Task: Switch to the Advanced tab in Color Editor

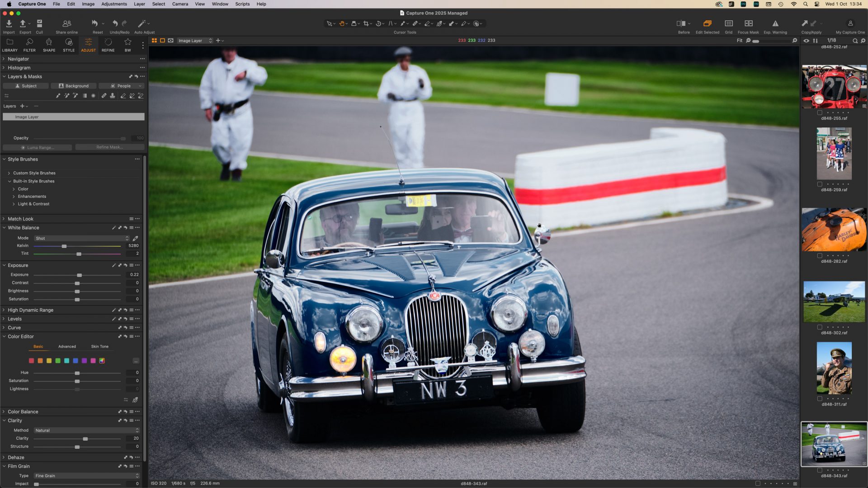Action: pos(67,346)
